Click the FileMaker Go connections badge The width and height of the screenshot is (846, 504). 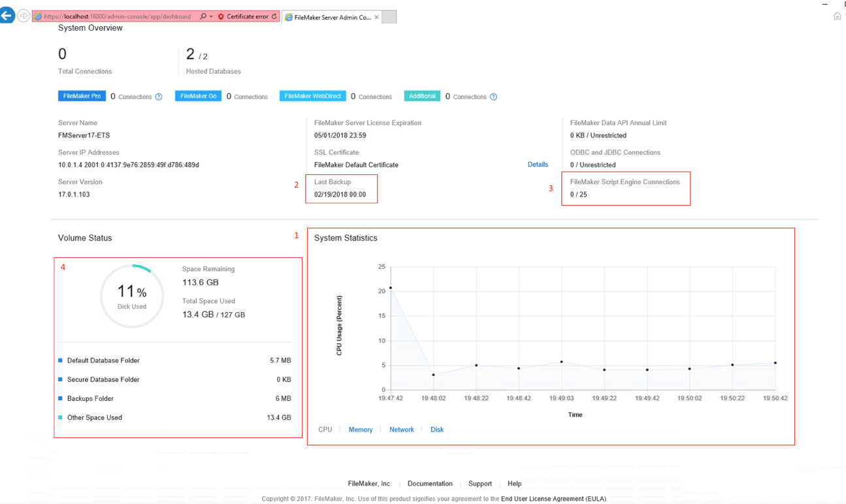pyautogui.click(x=198, y=96)
